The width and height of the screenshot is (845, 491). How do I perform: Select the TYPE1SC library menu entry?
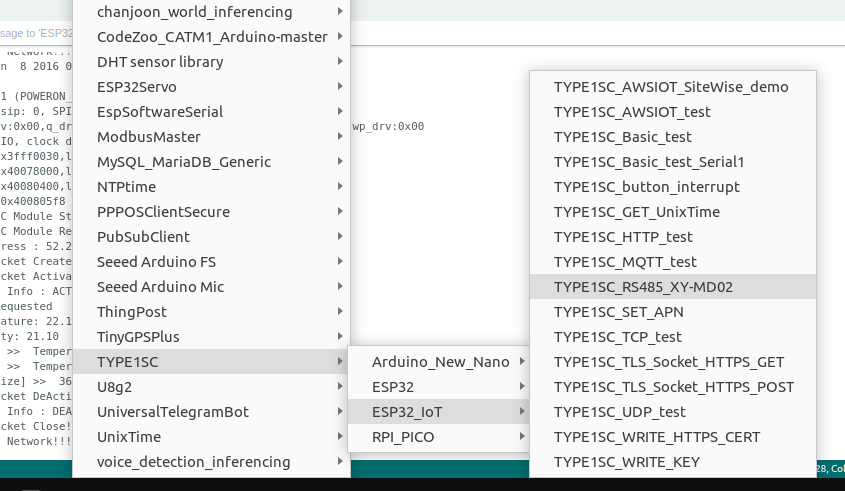click(211, 362)
